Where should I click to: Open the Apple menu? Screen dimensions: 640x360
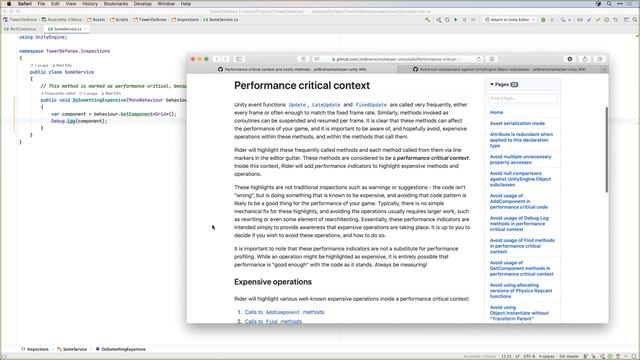click(x=9, y=4)
